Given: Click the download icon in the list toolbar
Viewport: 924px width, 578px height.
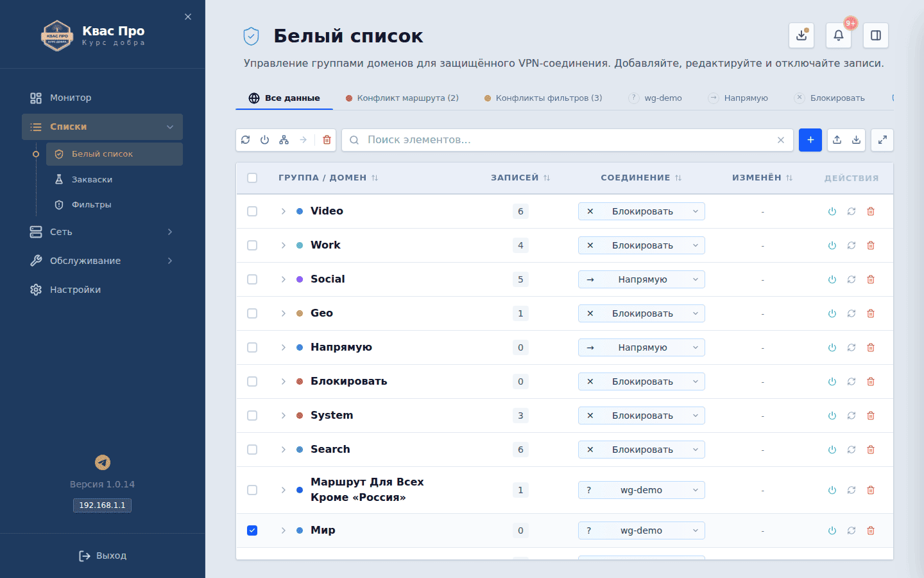Looking at the screenshot, I should (857, 140).
